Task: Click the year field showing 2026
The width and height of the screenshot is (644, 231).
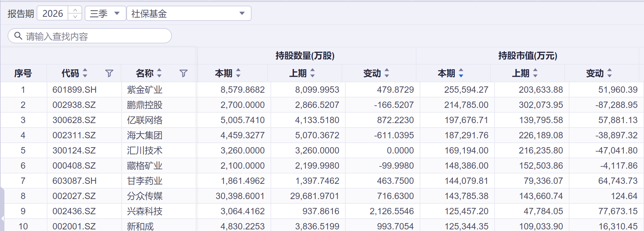Action: (52, 13)
